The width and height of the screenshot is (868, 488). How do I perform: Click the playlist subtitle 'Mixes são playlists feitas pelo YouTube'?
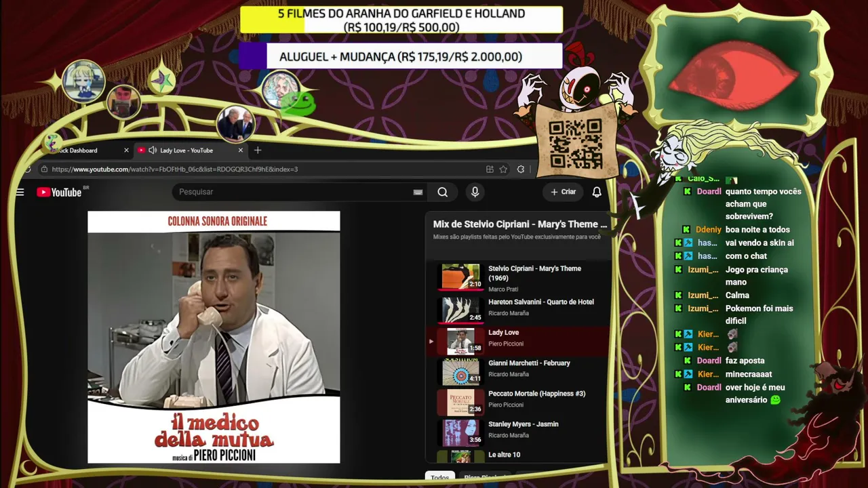pos(517,237)
